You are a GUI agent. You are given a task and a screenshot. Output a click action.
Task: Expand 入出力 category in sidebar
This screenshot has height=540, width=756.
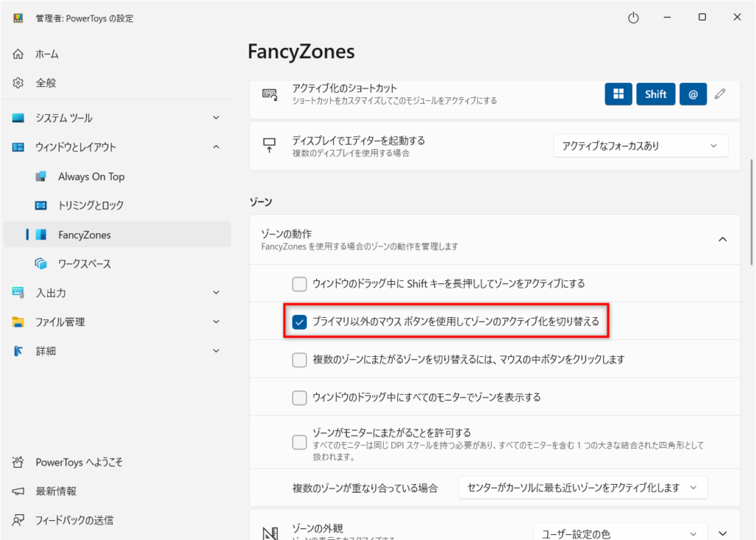(216, 293)
